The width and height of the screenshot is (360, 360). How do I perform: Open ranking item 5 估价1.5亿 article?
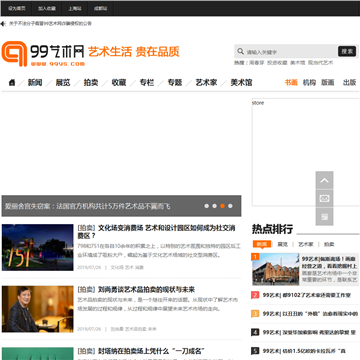coord(304,351)
